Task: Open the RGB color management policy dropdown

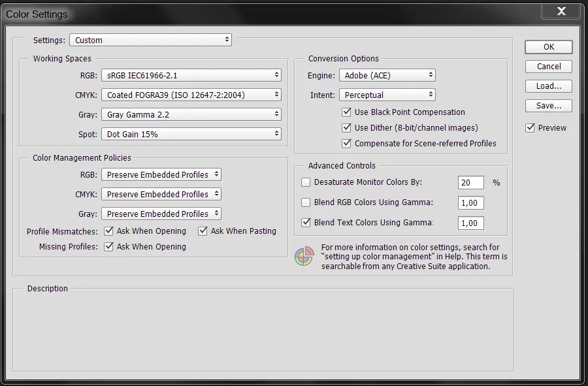Action: click(161, 174)
